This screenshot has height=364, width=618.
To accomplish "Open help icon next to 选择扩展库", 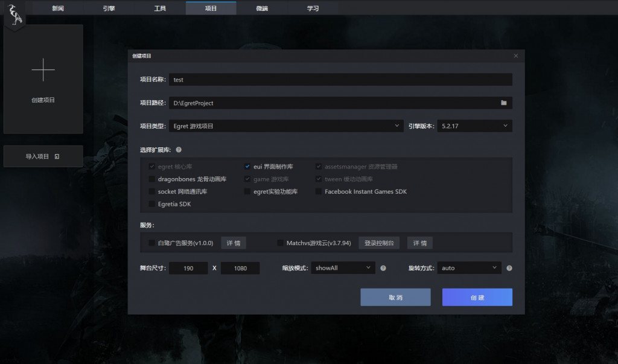I will coord(179,150).
